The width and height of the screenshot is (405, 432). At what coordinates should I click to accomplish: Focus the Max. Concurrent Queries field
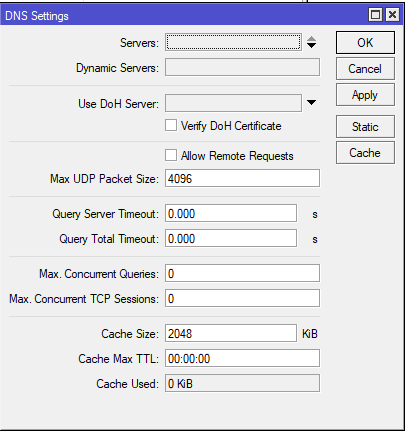(x=242, y=273)
